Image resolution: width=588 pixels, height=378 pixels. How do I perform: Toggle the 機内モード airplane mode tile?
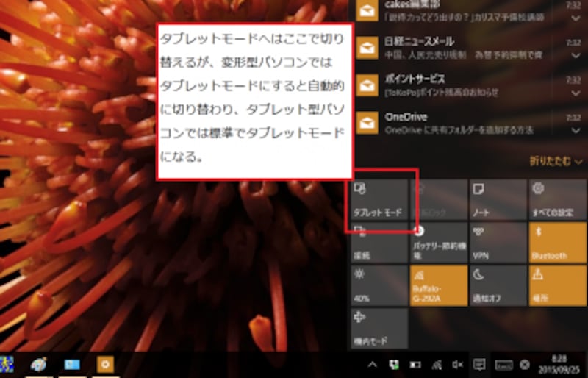(379, 329)
